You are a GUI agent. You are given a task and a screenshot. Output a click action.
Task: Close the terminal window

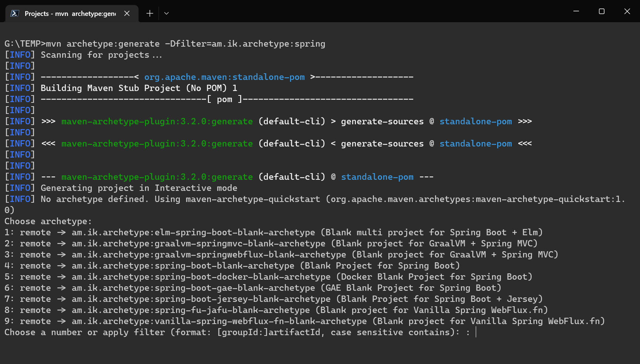pos(627,11)
